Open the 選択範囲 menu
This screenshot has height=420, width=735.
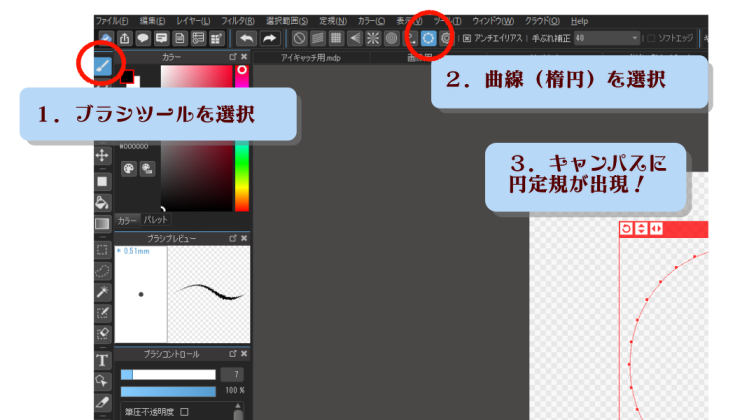[287, 21]
